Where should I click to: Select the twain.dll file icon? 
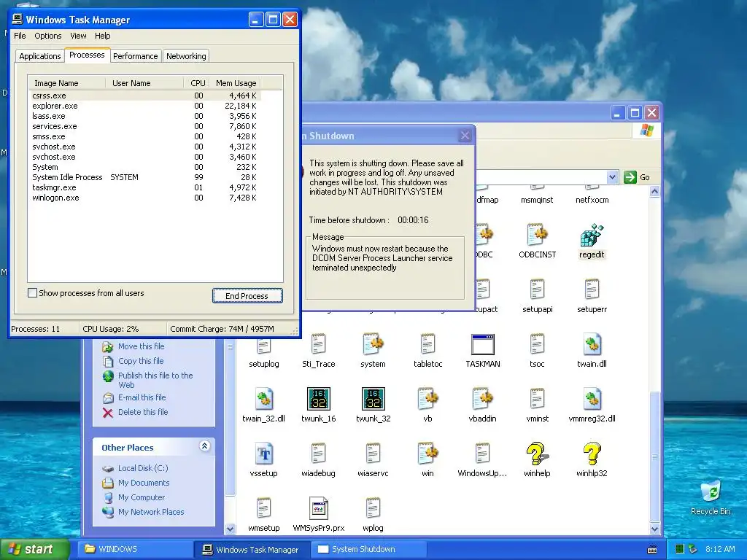pos(592,345)
